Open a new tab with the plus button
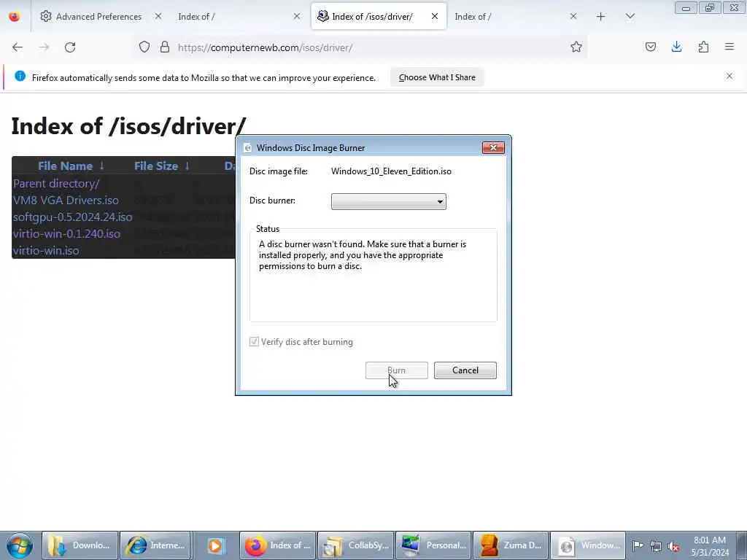 pyautogui.click(x=601, y=17)
